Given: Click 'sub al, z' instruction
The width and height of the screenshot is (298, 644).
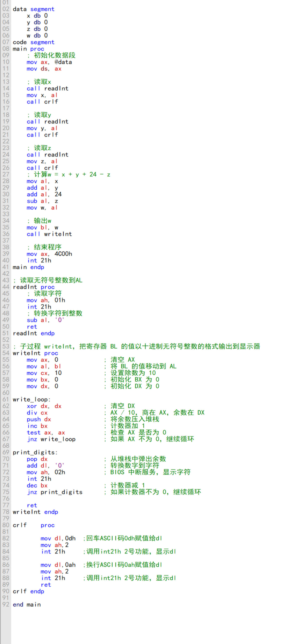Looking at the screenshot, I should [x=42, y=201].
